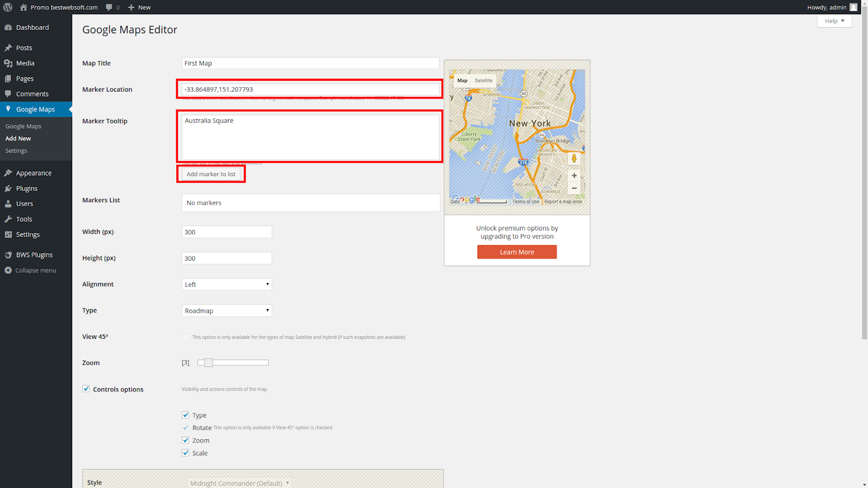
Task: Click the Street View pegman icon on map
Action: point(574,158)
